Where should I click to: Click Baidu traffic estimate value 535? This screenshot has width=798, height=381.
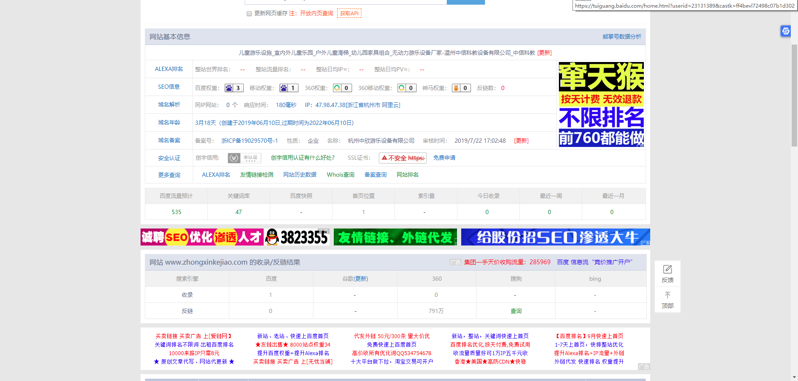point(176,212)
